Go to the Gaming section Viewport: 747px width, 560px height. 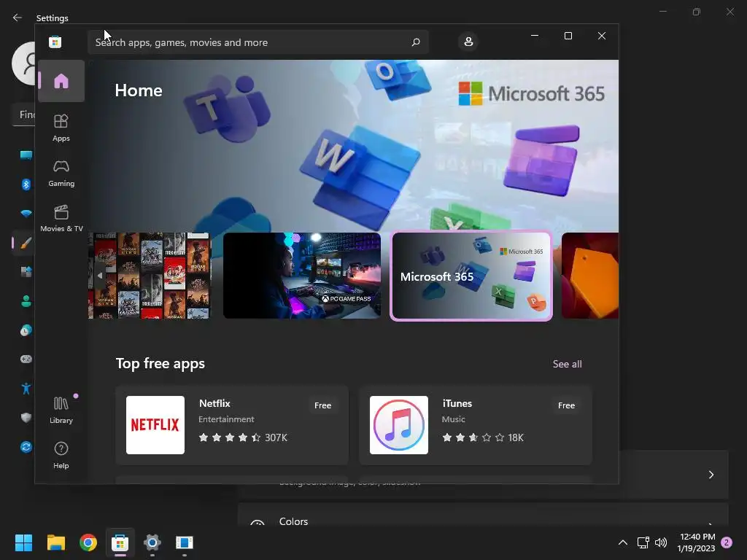pyautogui.click(x=61, y=174)
